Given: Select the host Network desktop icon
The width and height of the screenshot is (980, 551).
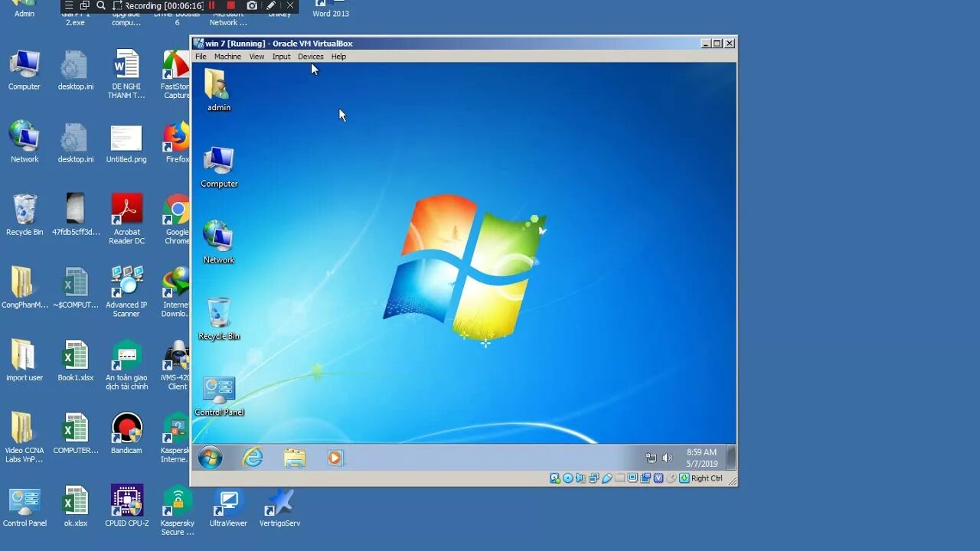Looking at the screenshot, I should (x=24, y=142).
